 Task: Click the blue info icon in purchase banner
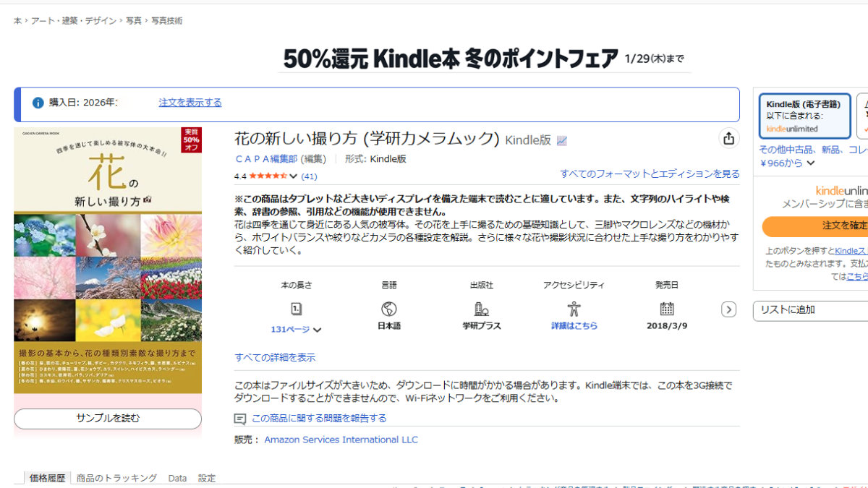38,103
